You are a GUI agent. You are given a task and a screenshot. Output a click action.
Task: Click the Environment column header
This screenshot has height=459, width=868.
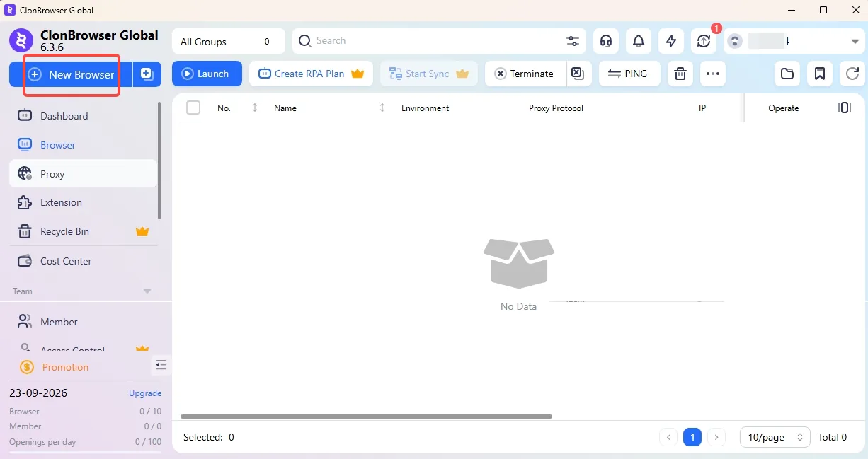point(425,108)
